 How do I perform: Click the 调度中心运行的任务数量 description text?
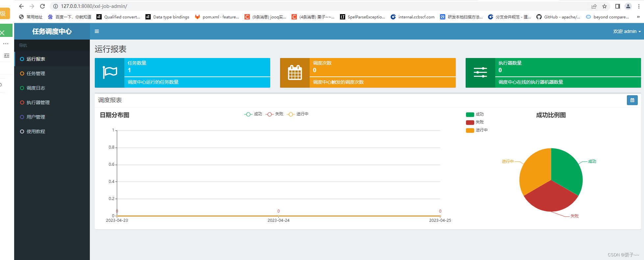[x=153, y=82]
